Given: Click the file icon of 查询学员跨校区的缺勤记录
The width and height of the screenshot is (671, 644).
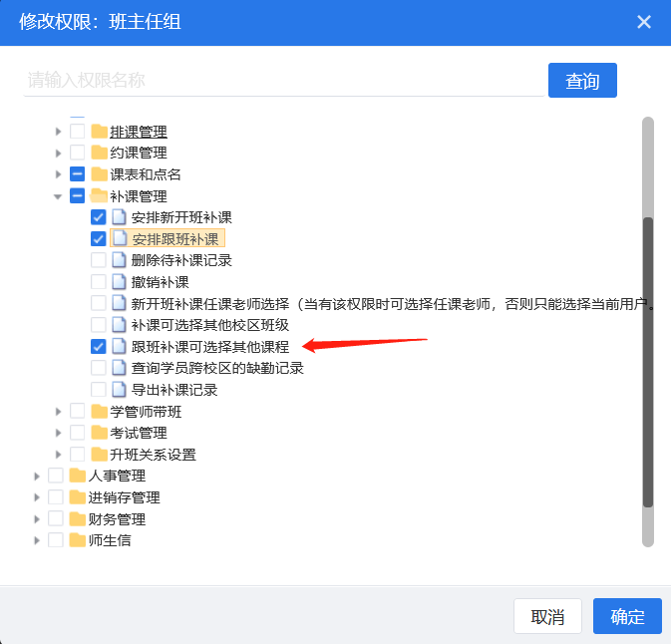Looking at the screenshot, I should click(x=119, y=368).
